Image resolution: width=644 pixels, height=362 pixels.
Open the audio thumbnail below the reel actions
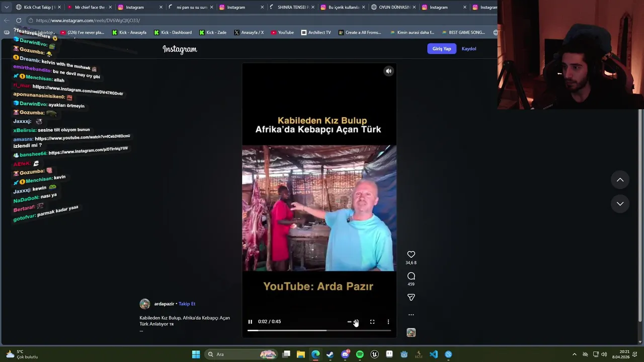(x=411, y=332)
